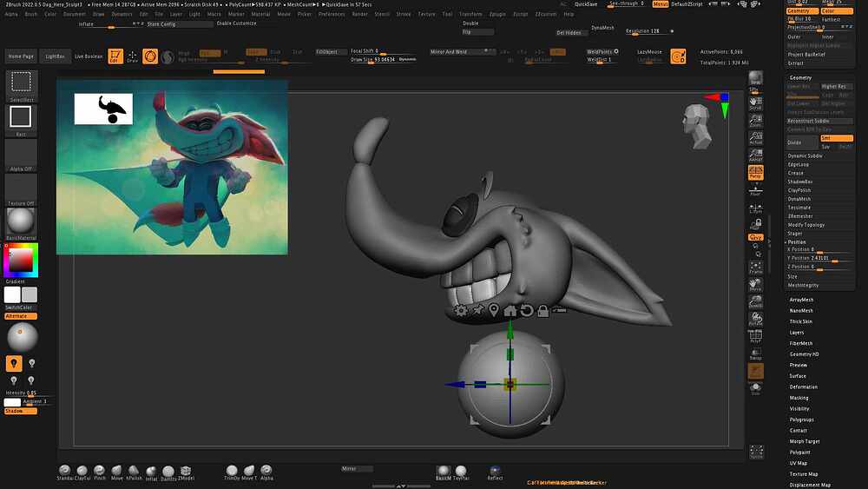Open the BasicMaterial sphere picker
The image size is (868, 489).
pyautogui.click(x=21, y=224)
